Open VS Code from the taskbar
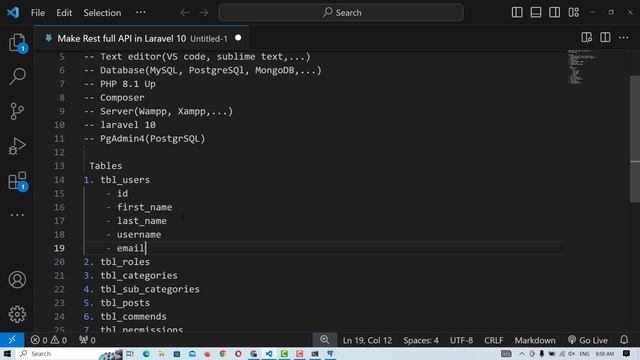The image size is (640, 360). click(x=269, y=353)
